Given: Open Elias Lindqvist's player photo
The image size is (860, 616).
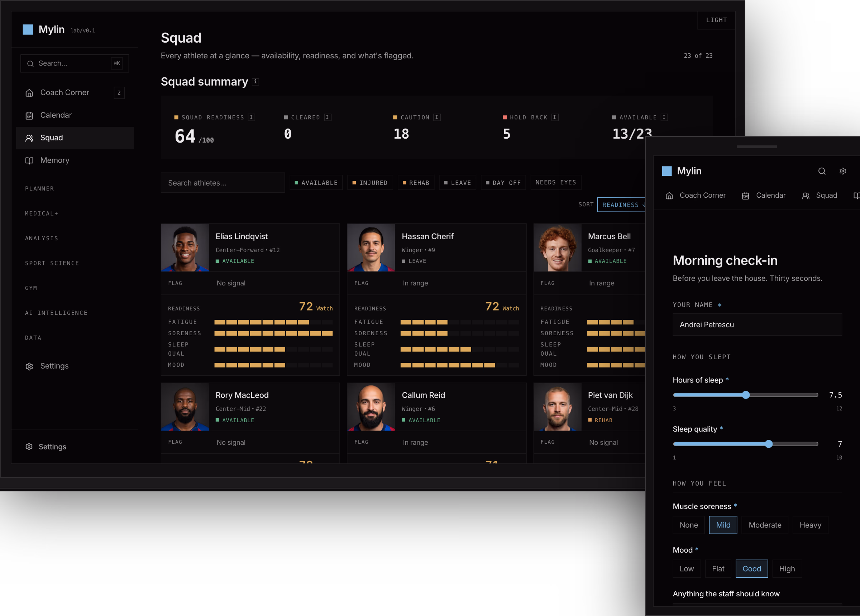Looking at the screenshot, I should pos(185,247).
